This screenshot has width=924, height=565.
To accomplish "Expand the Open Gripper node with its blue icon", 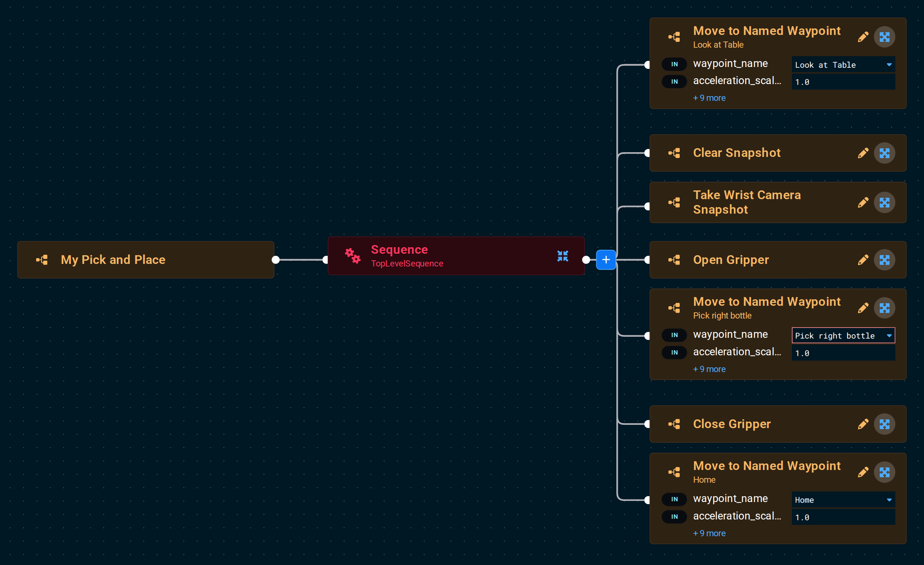I will (x=884, y=260).
